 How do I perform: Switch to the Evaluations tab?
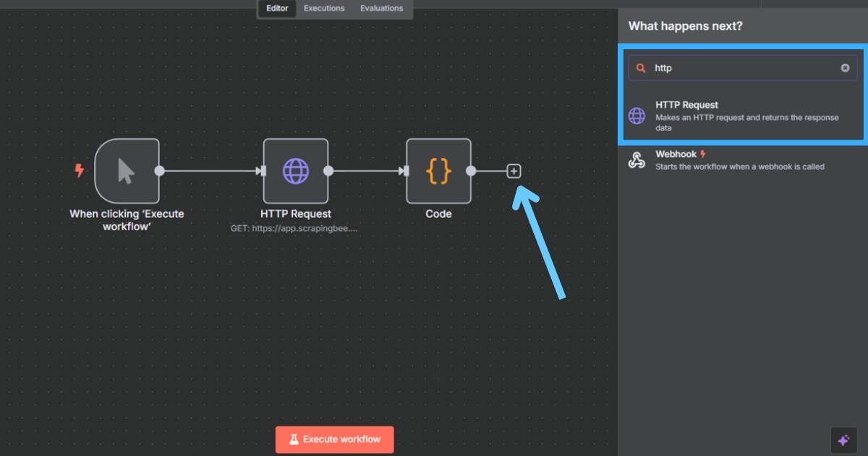tap(382, 8)
